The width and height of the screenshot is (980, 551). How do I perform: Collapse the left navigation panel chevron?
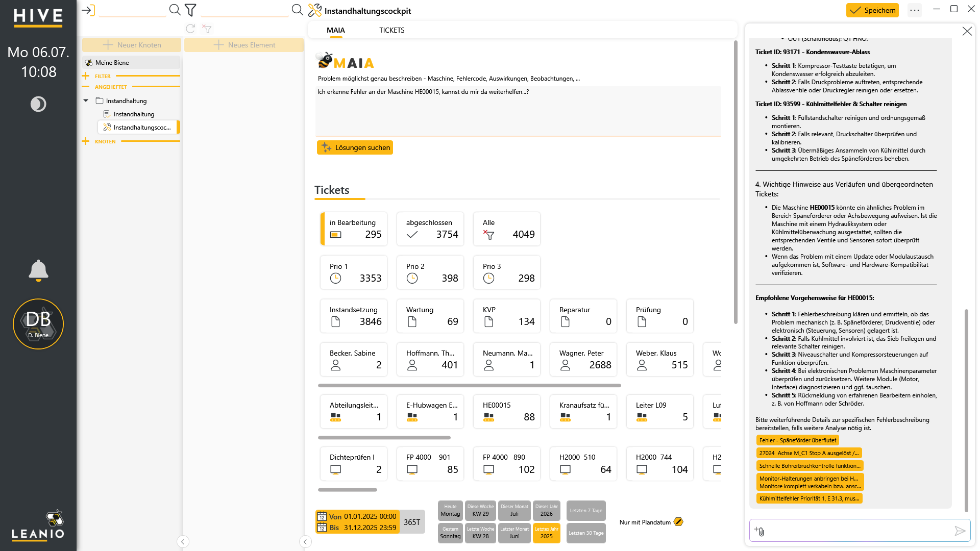(x=183, y=542)
